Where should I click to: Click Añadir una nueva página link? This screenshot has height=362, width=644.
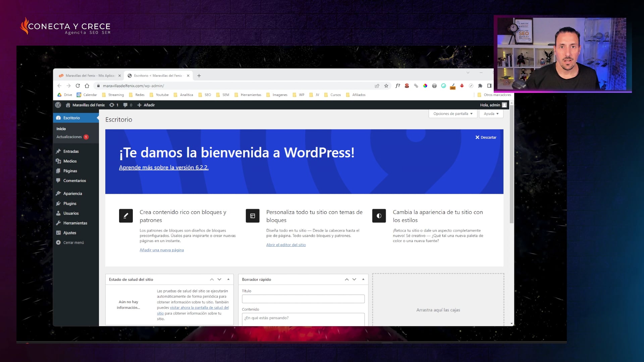click(162, 250)
